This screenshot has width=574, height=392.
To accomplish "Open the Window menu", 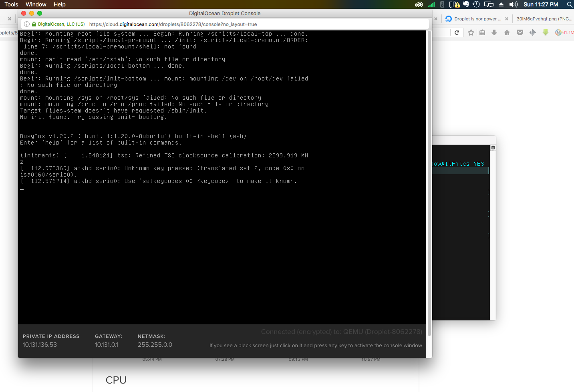I will click(x=36, y=4).
